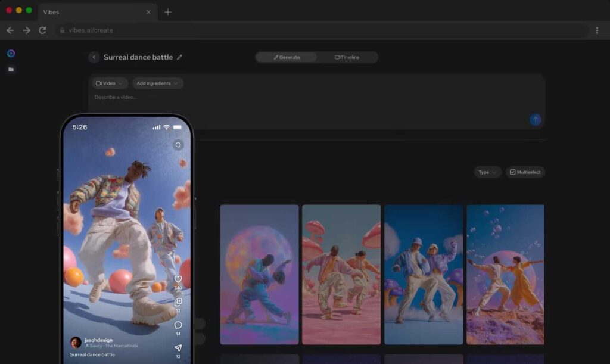Open the projects folder in the sidebar

point(11,69)
